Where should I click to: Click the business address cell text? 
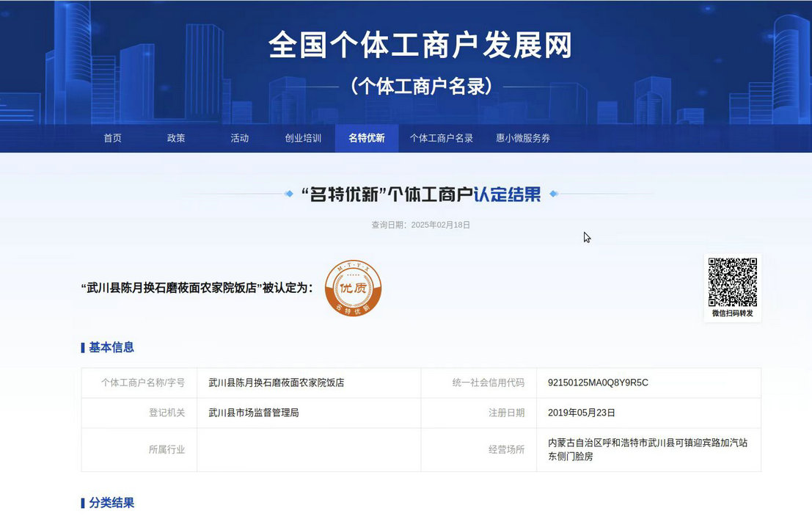click(648, 449)
